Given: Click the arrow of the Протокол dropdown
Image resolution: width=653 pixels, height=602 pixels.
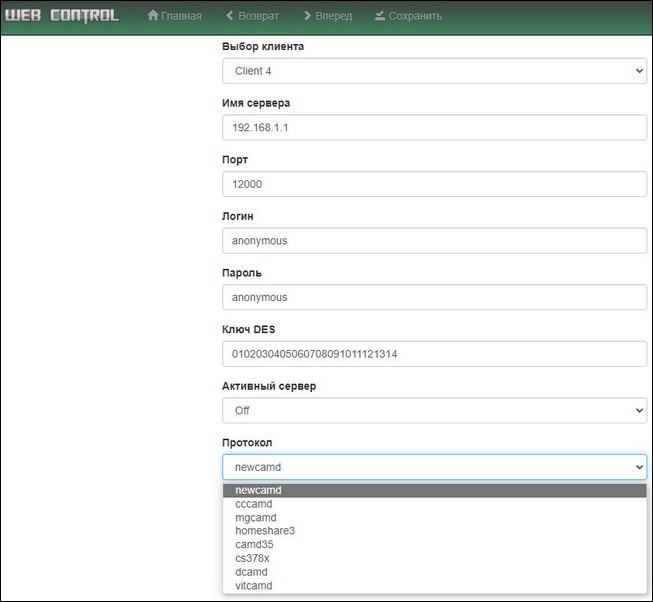Looking at the screenshot, I should tap(639, 467).
